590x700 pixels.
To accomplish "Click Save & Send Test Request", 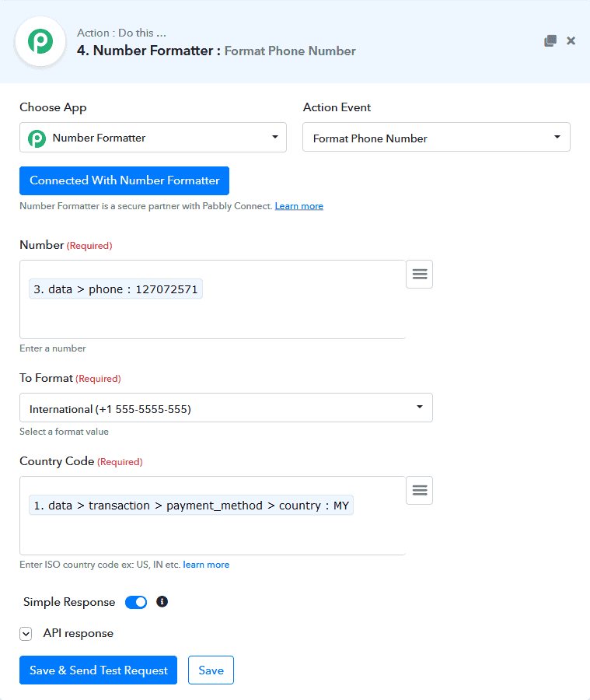I will point(99,670).
